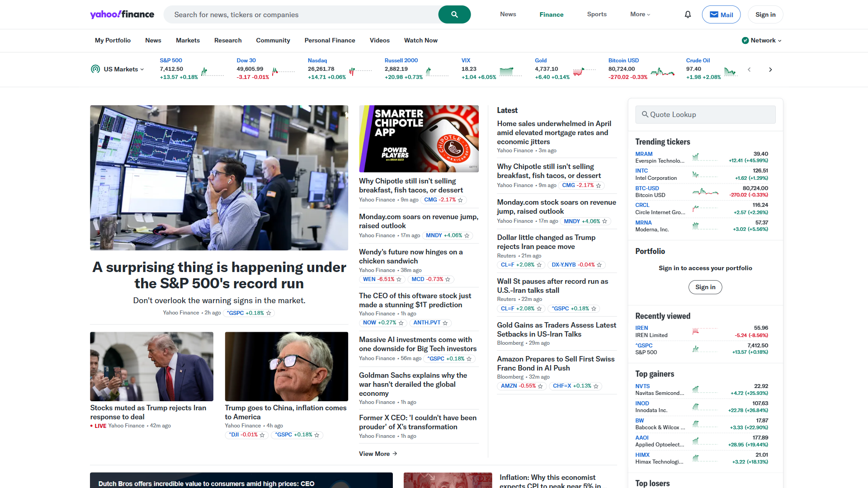868x488 pixels.
Task: Open the Smarter Chipotle App thumbnail
Action: 419,139
